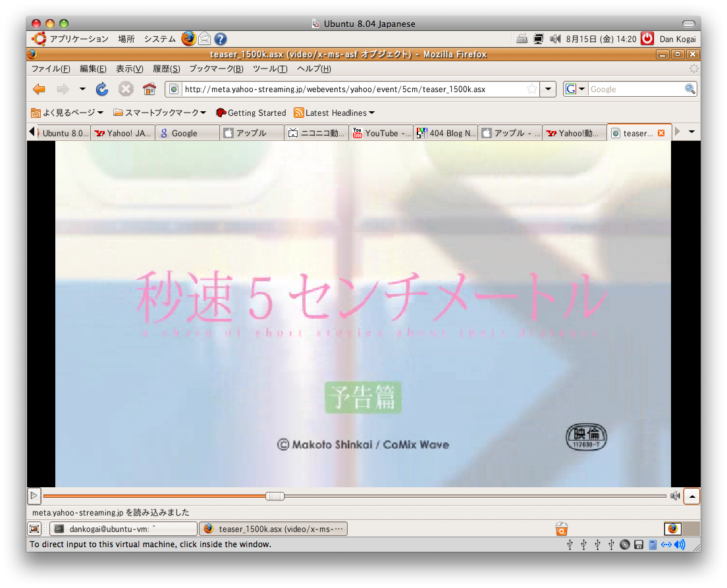Image resolution: width=727 pixels, height=588 pixels.
Task: Switch to the 404 Blog N... tab
Action: click(x=445, y=133)
